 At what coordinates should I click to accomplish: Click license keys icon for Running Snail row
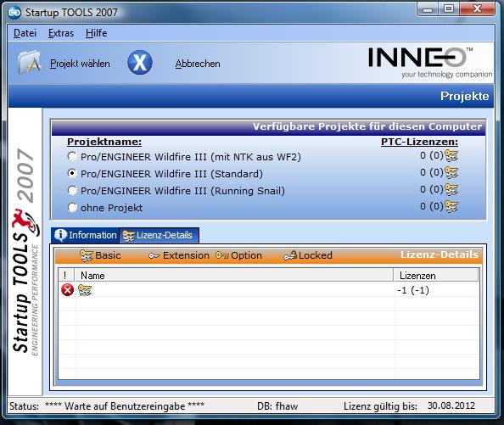(451, 189)
